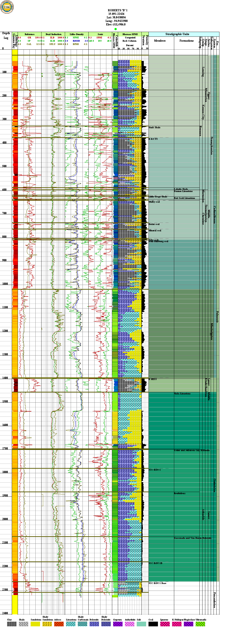
Task: Select the Clay lithology swatch
Action: click(x=12, y=624)
